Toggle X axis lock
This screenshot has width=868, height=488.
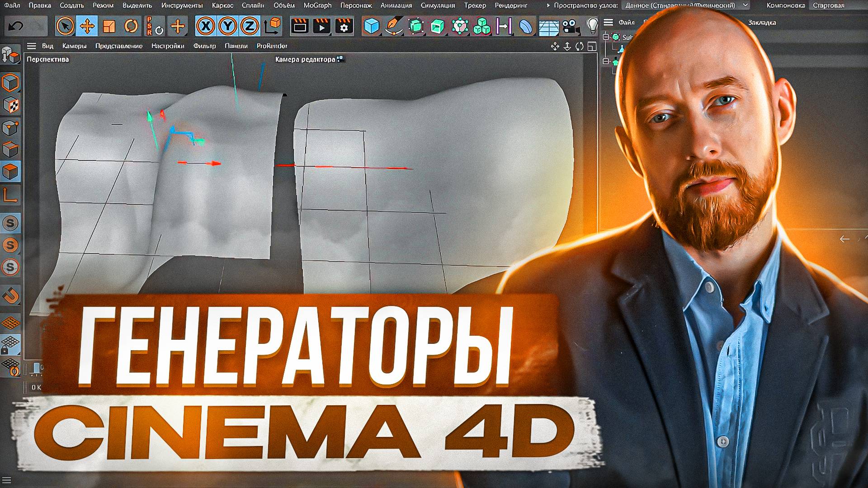click(x=206, y=26)
